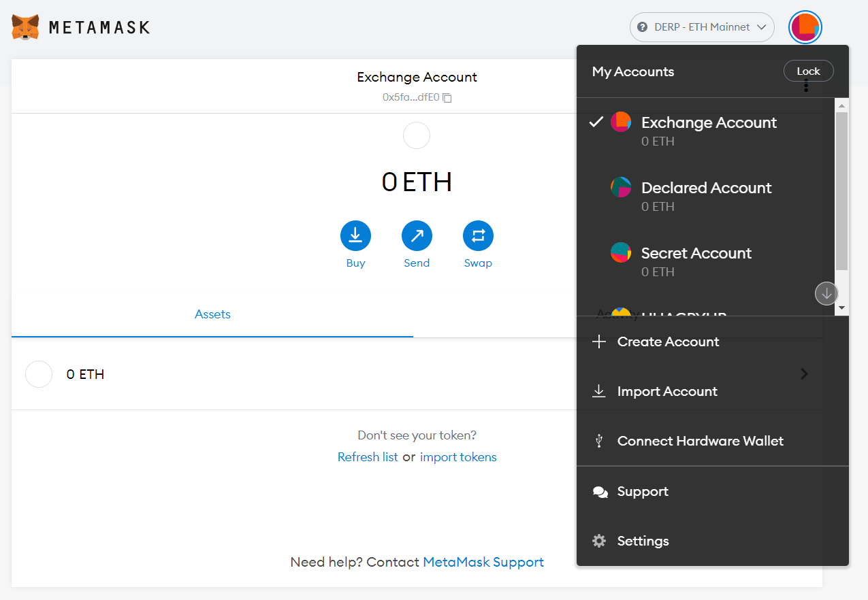This screenshot has width=868, height=600.
Task: Choose Create Account
Action: (x=713, y=341)
